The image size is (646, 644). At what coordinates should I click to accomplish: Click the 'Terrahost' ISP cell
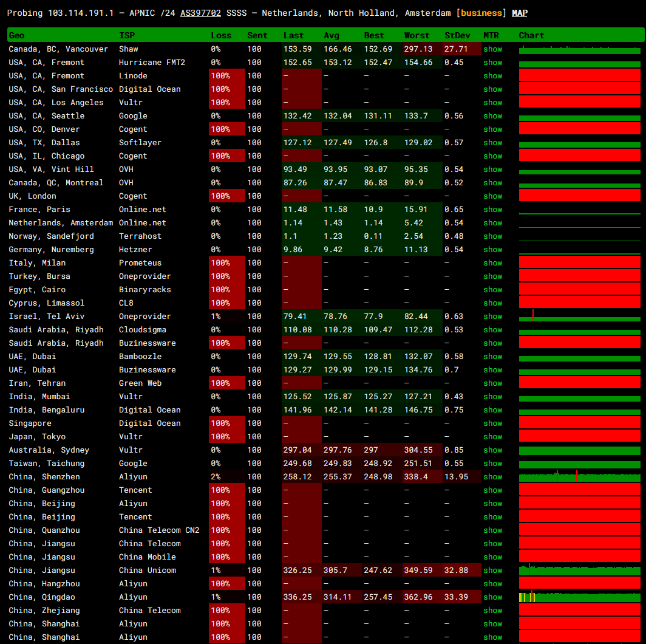140,236
